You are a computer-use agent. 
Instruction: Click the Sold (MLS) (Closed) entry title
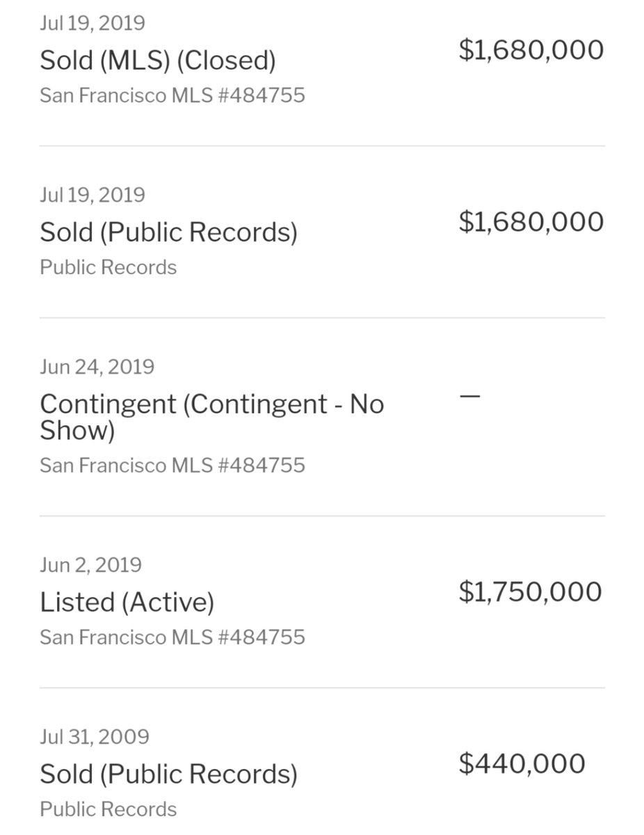pos(157,61)
